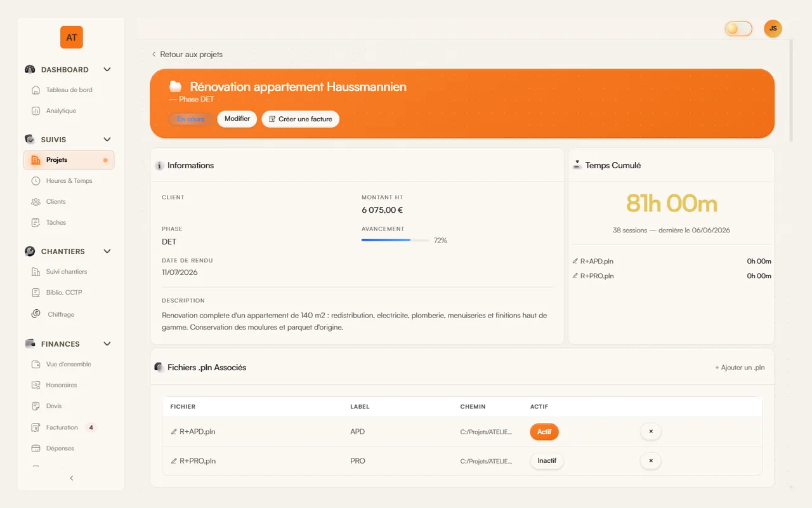Click the Dépenses card icon
Viewport: 812px width, 508px height.
click(36, 448)
